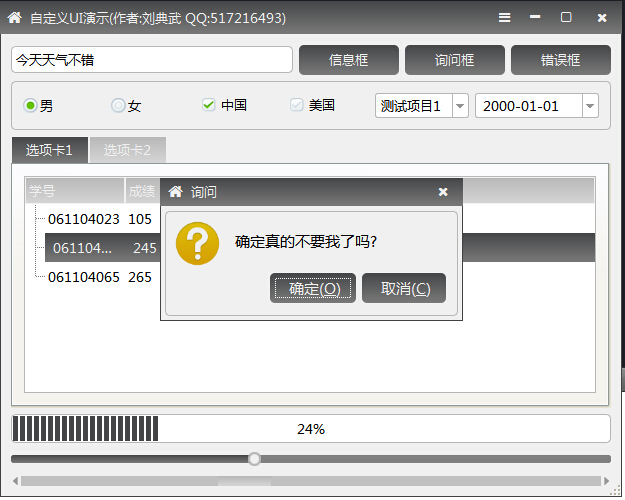Image resolution: width=625 pixels, height=500 pixels.
Task: Select row 061104023
Action: 84,219
